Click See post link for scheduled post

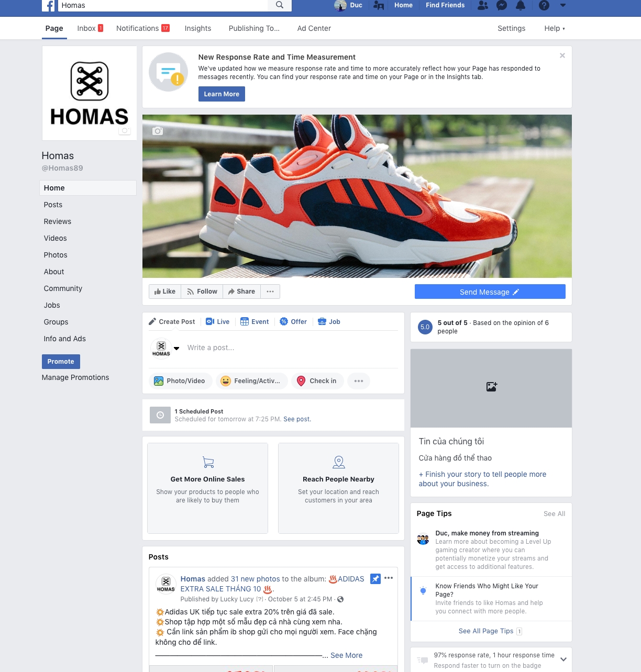click(x=297, y=419)
